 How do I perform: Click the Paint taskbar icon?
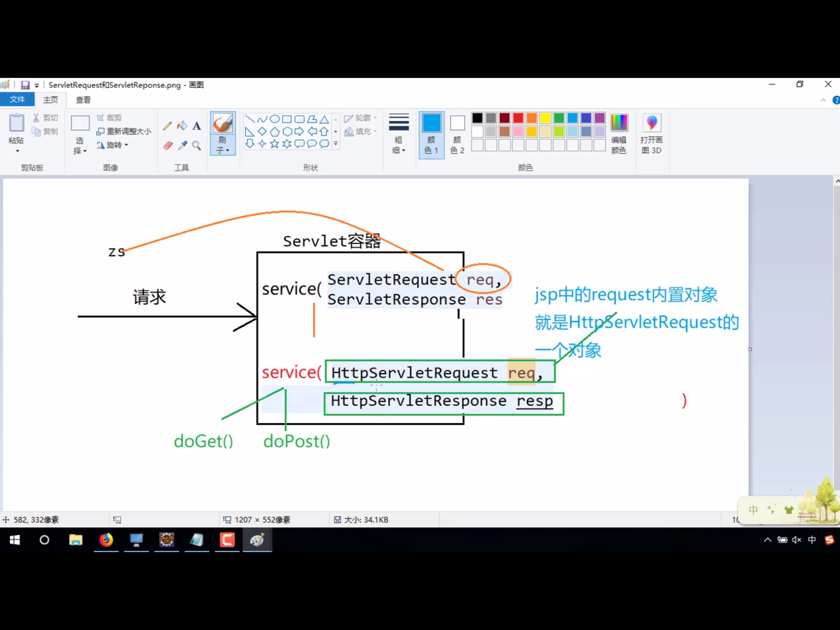(x=257, y=540)
